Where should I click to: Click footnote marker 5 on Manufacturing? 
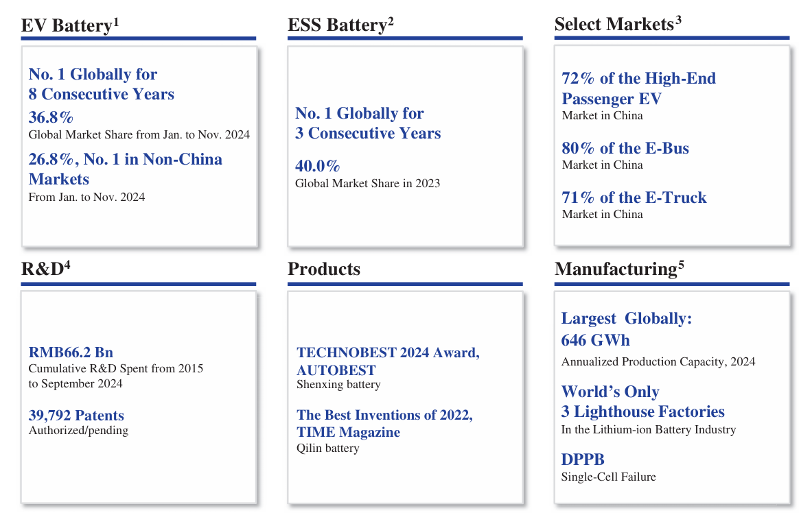682,265
